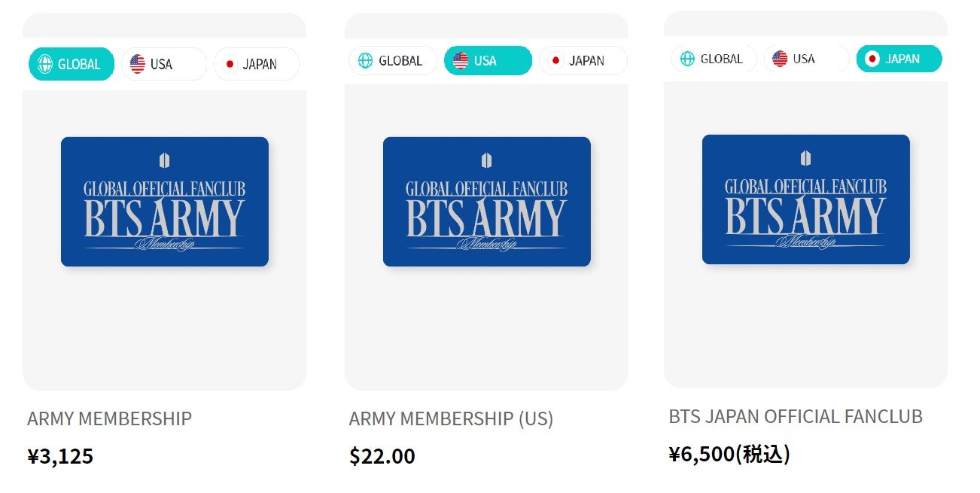The height and width of the screenshot is (493, 980).
Task: Enable the JAPAN region on the first card
Action: (x=257, y=65)
